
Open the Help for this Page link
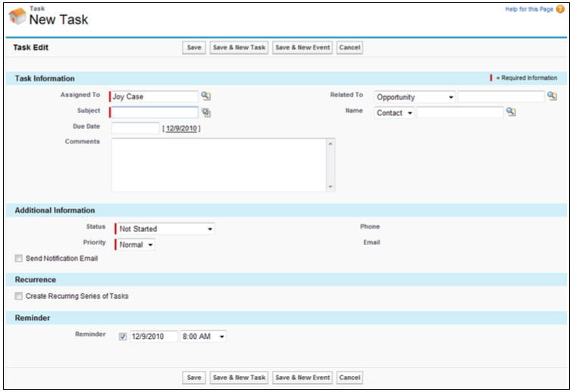tap(529, 9)
